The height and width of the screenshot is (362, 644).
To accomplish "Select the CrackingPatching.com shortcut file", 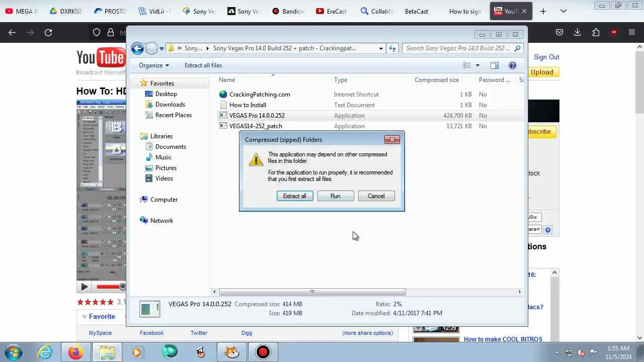I will point(260,95).
